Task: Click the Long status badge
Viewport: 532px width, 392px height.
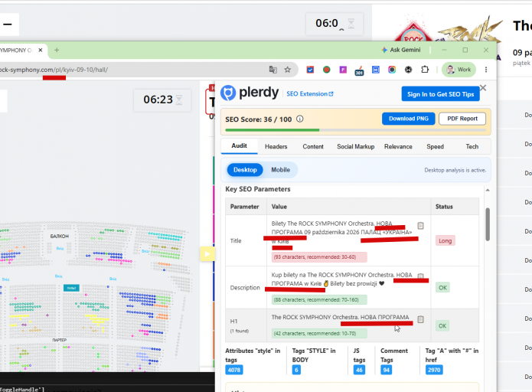Action: pos(445,240)
